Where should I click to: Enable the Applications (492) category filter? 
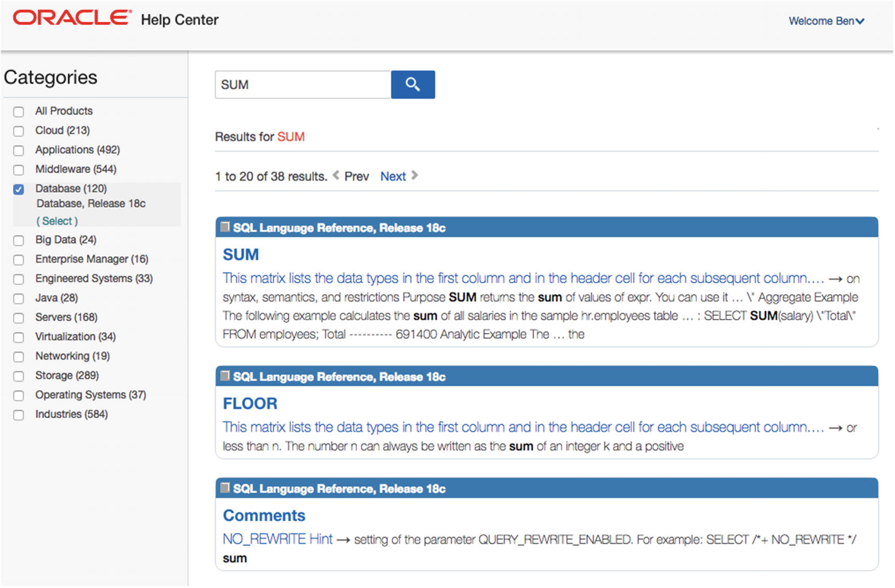tap(19, 151)
